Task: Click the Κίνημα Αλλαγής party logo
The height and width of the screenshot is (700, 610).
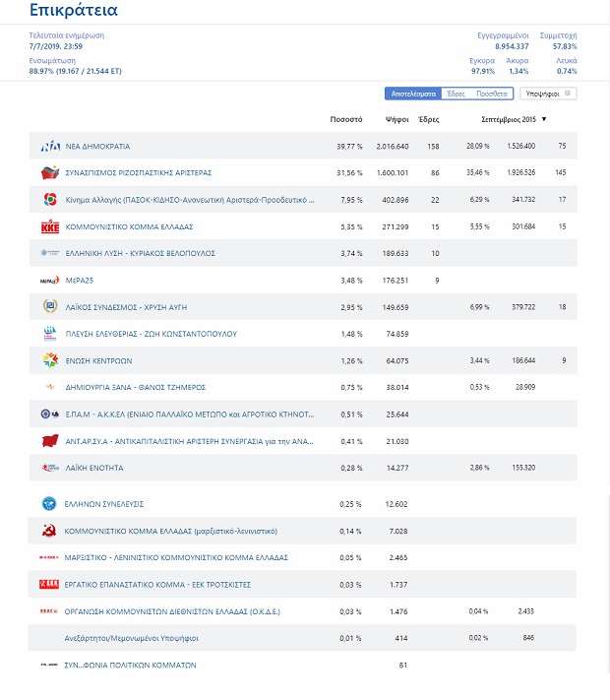Action: (50, 200)
